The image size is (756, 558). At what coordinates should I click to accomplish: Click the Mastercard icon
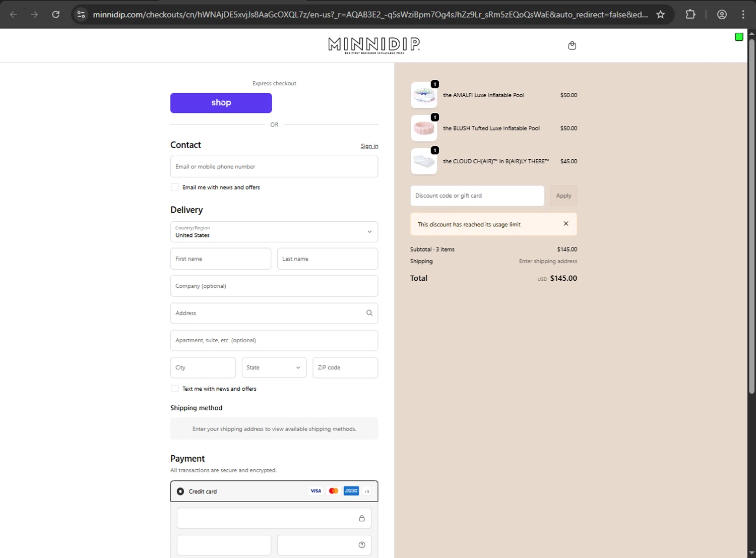point(334,491)
